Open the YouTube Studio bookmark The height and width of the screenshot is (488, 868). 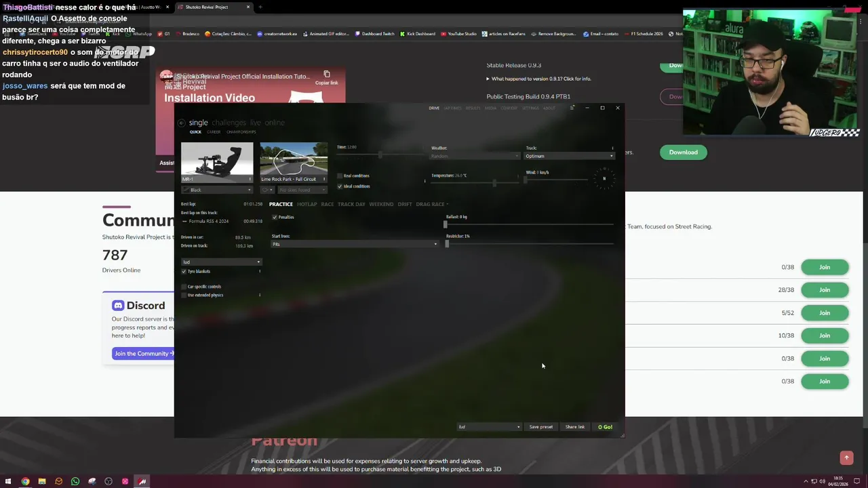coord(459,34)
